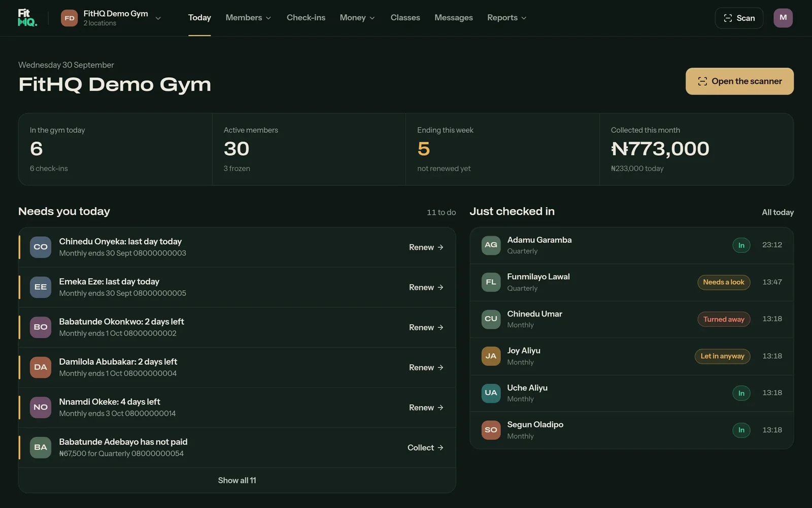The image size is (812, 508).
Task: Click Segun Oladipo's SO avatar
Action: click(x=491, y=430)
